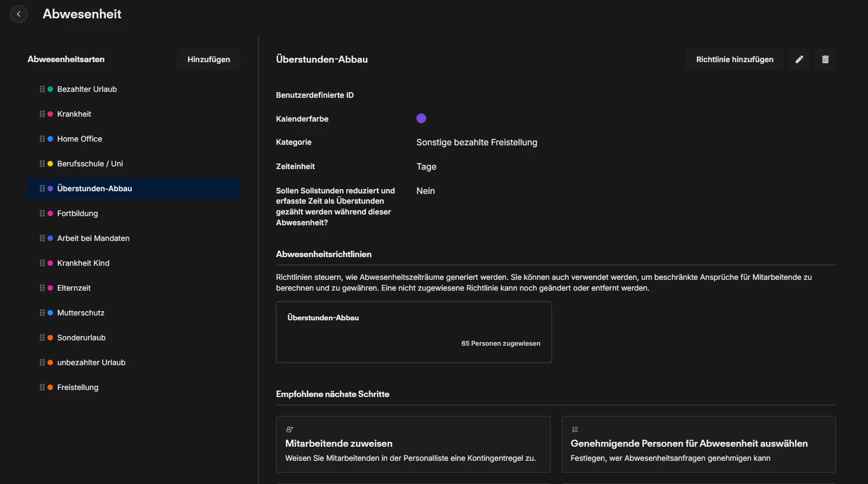Click the "Abwesenheitsrichtlinien" section heading
The width and height of the screenshot is (868, 484).
pyautogui.click(x=324, y=254)
